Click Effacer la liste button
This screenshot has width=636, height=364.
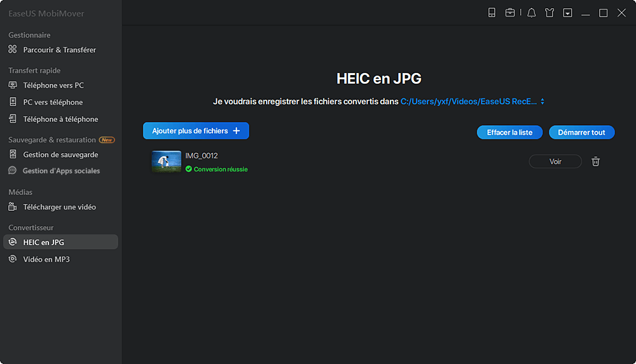509,132
